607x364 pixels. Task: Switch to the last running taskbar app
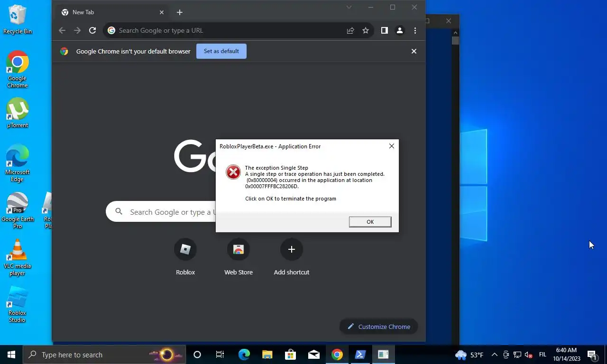[x=383, y=355]
